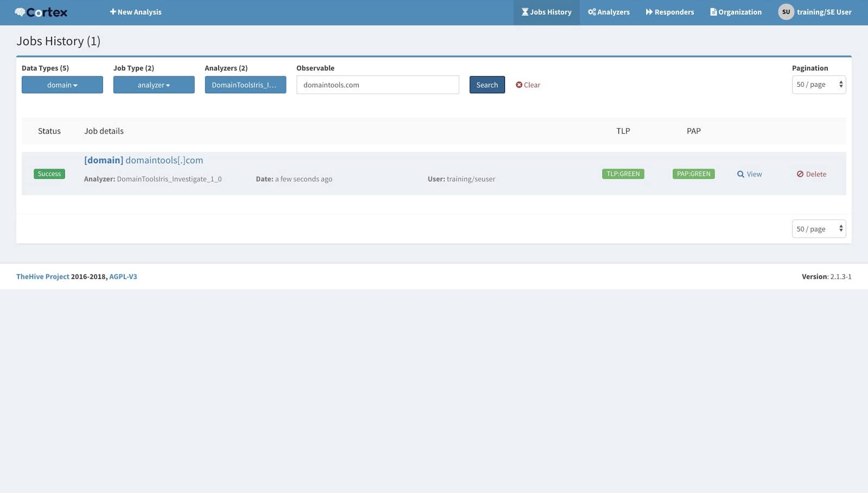Click the SU user avatar
868x493 pixels.
coord(786,12)
